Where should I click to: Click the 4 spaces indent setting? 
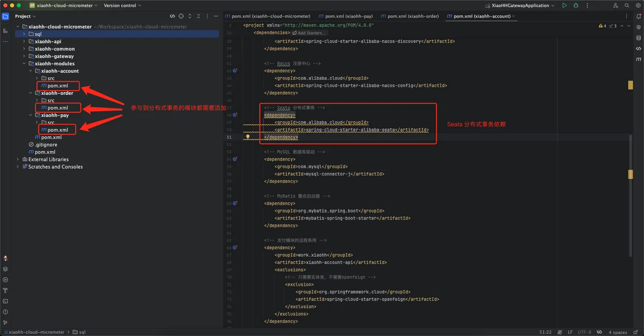click(x=618, y=332)
